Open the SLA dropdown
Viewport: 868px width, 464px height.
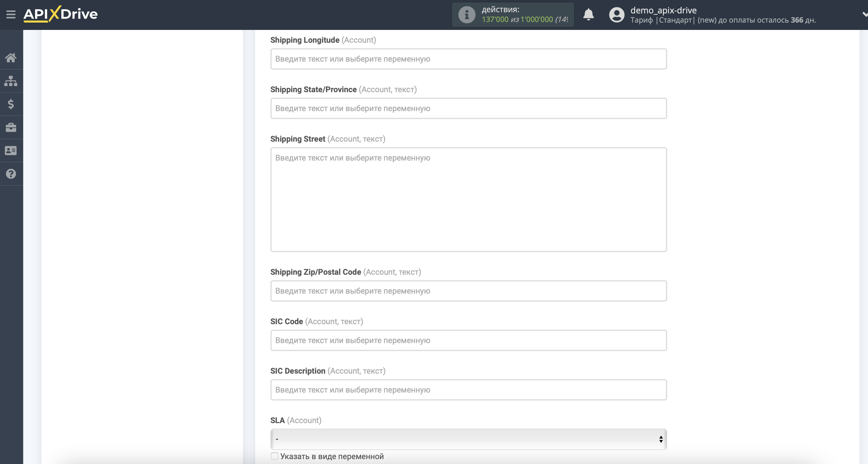pos(468,439)
